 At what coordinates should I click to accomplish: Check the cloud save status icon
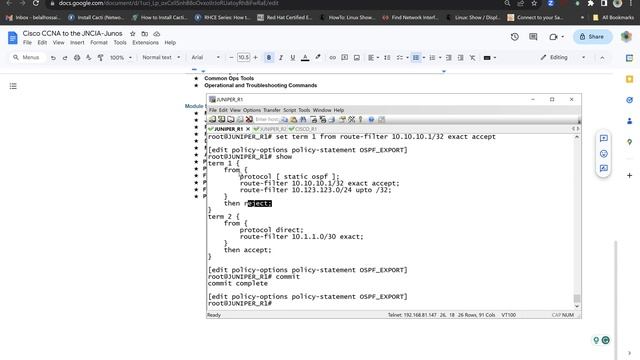157,34
